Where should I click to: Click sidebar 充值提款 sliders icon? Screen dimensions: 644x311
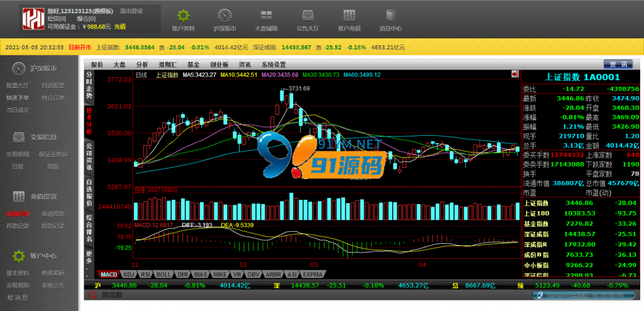tap(19, 196)
